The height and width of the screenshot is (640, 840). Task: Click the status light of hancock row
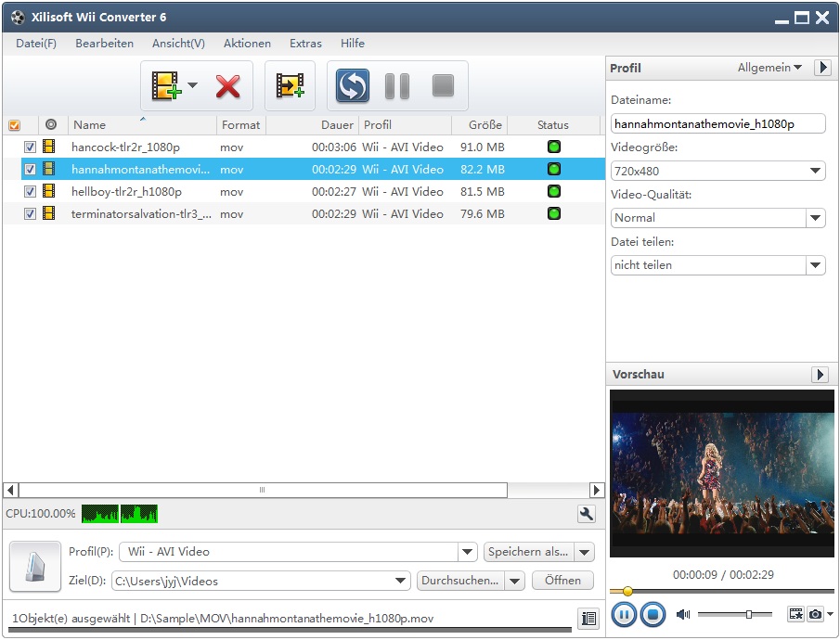(554, 147)
